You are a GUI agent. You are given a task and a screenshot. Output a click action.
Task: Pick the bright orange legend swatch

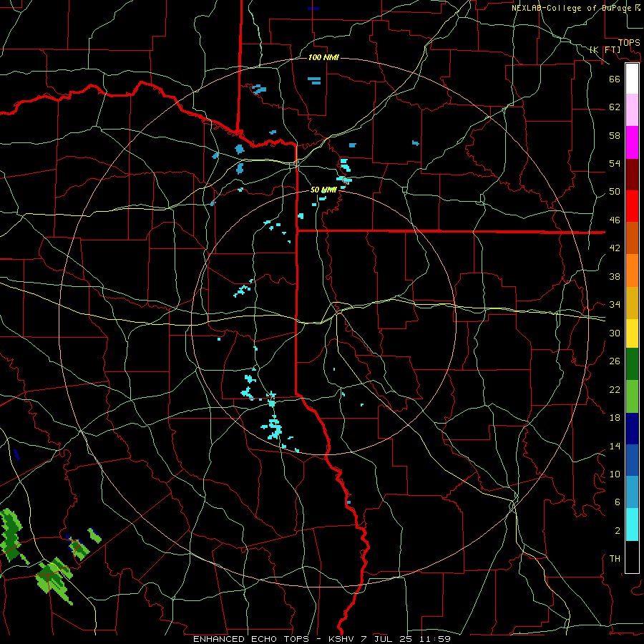pyautogui.click(x=632, y=270)
